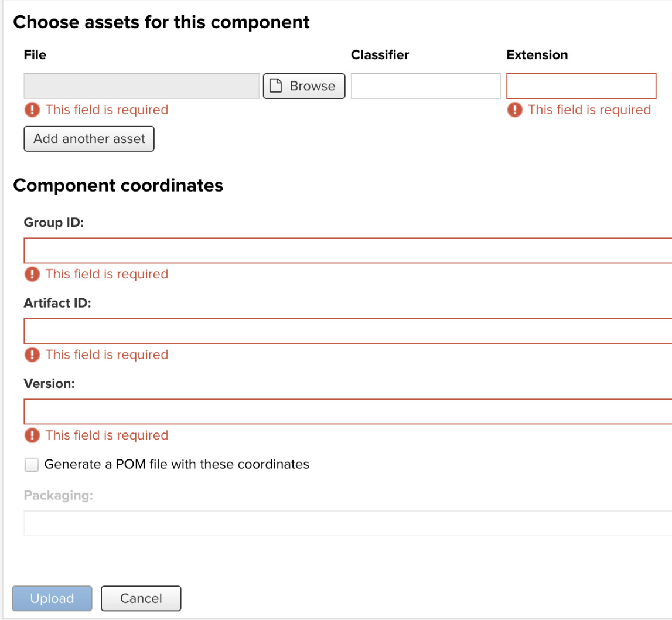The width and height of the screenshot is (672, 620).
Task: Click the 'Component coordinates' section heading
Action: (118, 185)
